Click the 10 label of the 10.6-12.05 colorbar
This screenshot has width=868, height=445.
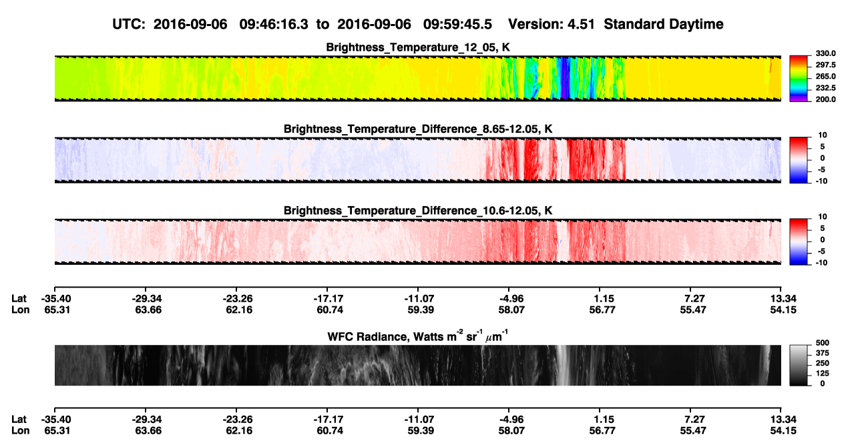point(823,217)
